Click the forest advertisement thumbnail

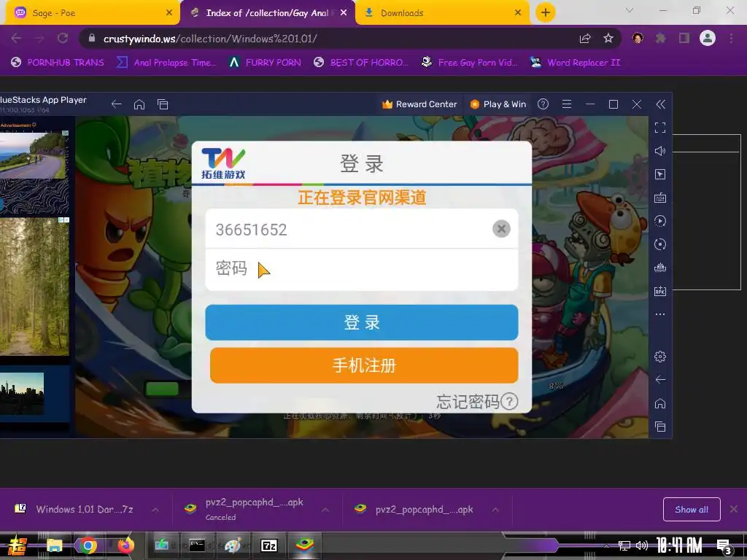(x=34, y=286)
